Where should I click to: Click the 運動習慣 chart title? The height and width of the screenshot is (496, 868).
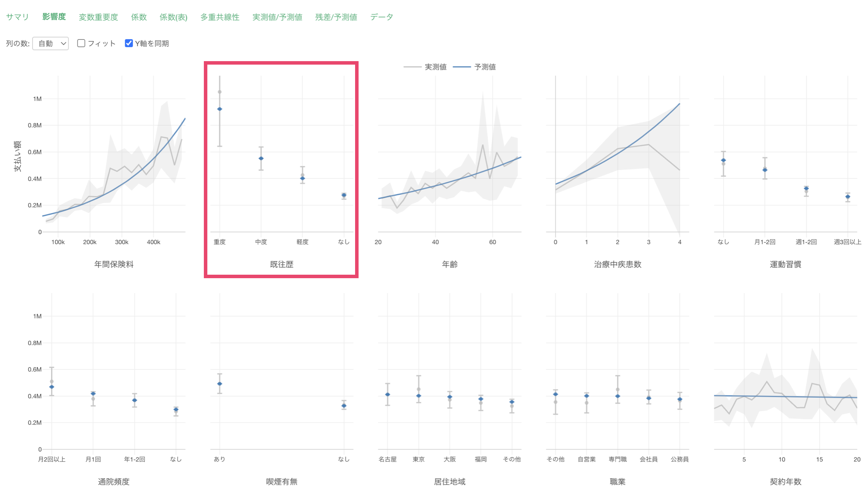(x=785, y=264)
